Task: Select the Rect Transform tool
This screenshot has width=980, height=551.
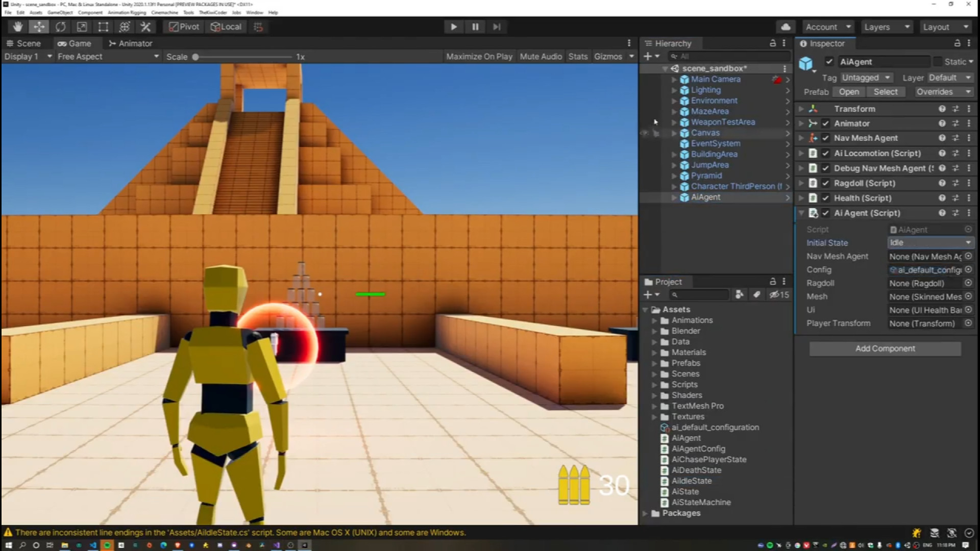Action: pos(103,27)
